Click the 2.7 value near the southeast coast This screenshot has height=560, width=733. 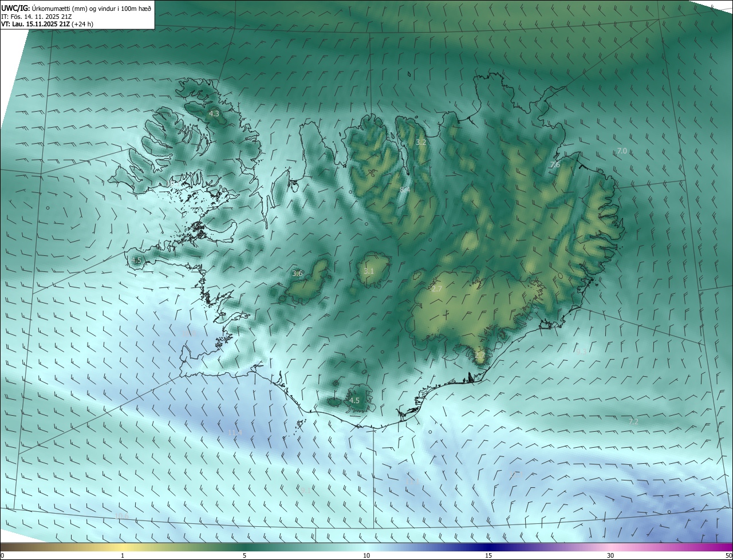(480, 356)
